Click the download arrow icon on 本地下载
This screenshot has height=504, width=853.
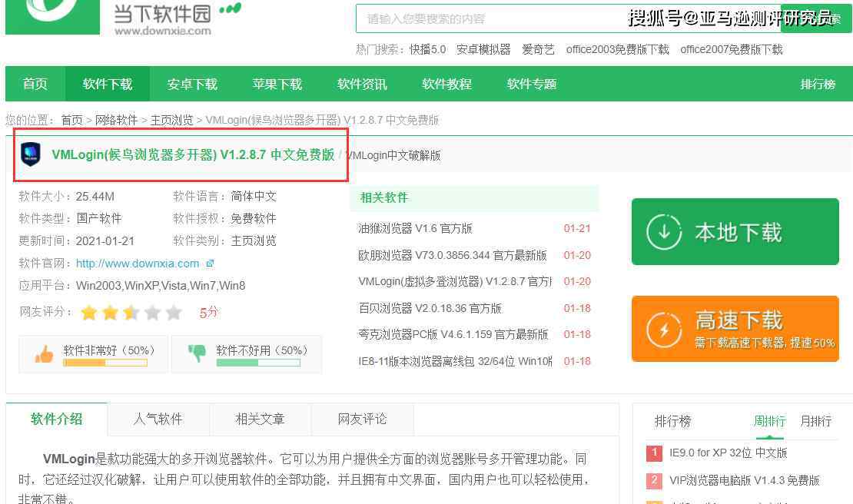click(664, 232)
